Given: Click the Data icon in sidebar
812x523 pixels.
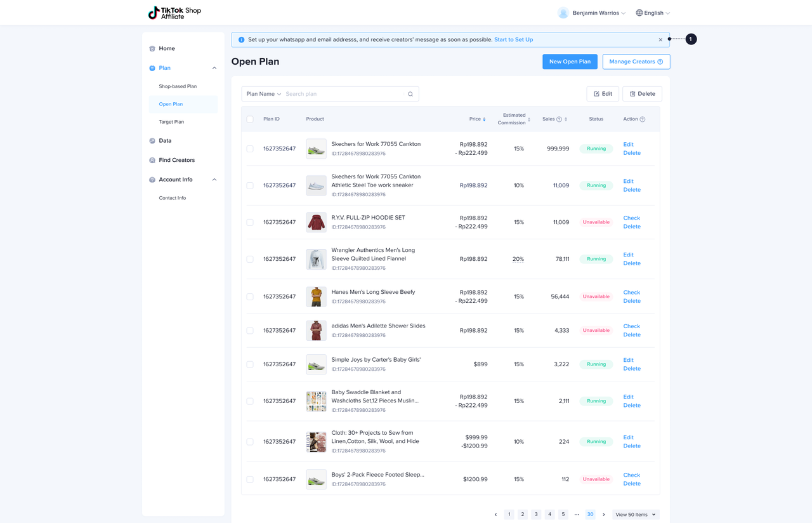Looking at the screenshot, I should click(152, 141).
